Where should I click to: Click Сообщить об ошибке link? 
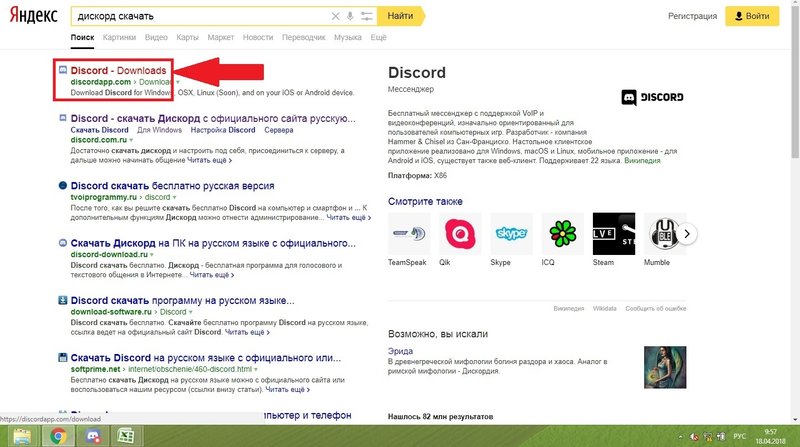(656, 308)
